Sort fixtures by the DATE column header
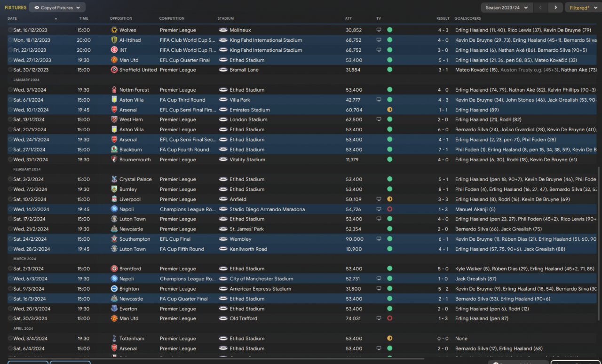 pyautogui.click(x=12, y=18)
